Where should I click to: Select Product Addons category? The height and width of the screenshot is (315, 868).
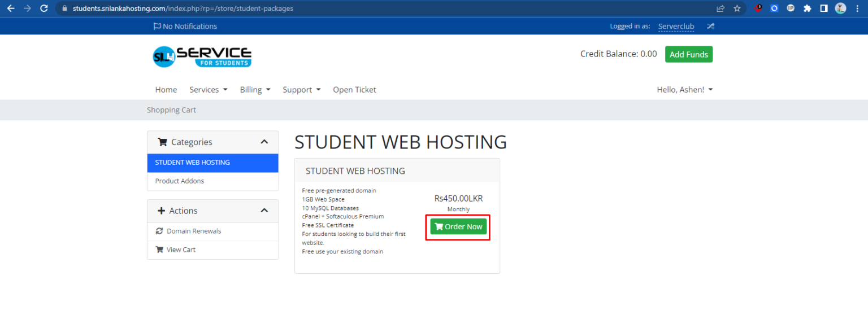pyautogui.click(x=180, y=181)
